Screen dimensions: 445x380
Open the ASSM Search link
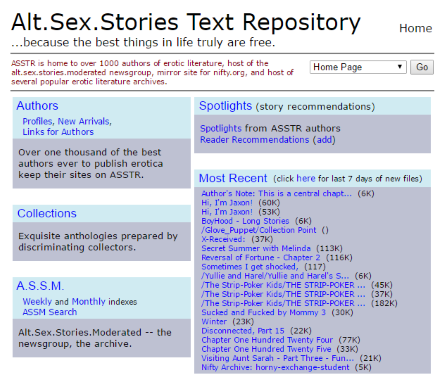point(50,312)
